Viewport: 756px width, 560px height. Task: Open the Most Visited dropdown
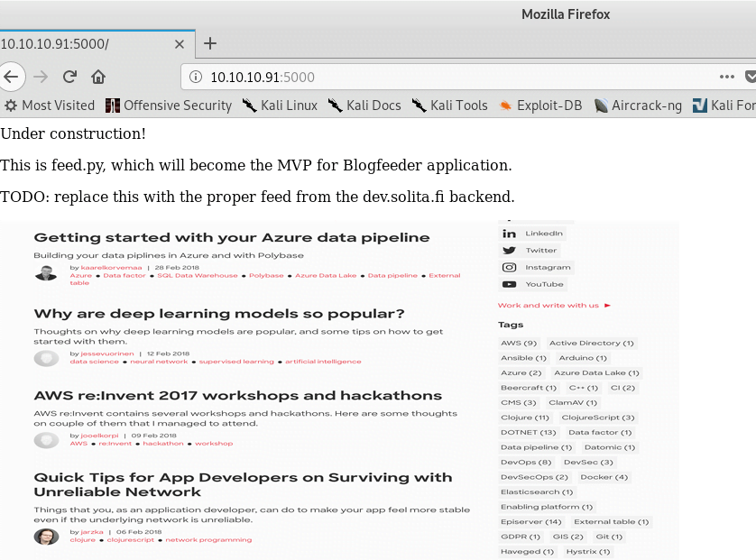[x=50, y=105]
